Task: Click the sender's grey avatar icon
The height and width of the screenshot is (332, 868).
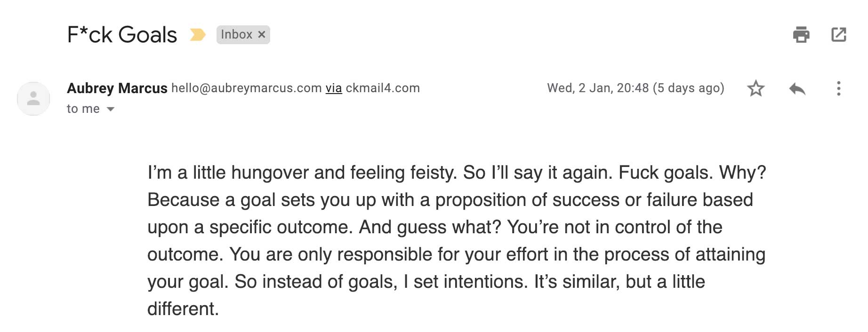Action: click(x=33, y=99)
